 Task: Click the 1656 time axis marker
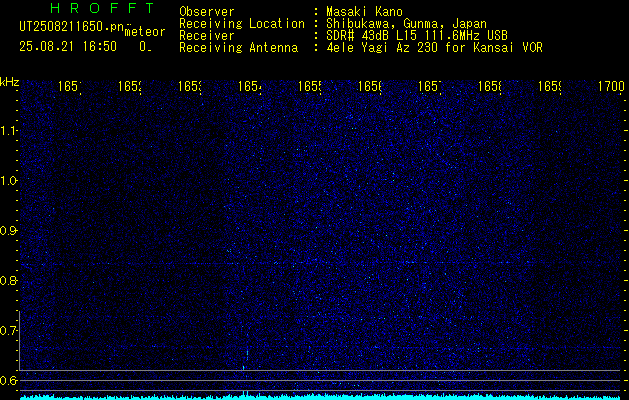370,86
